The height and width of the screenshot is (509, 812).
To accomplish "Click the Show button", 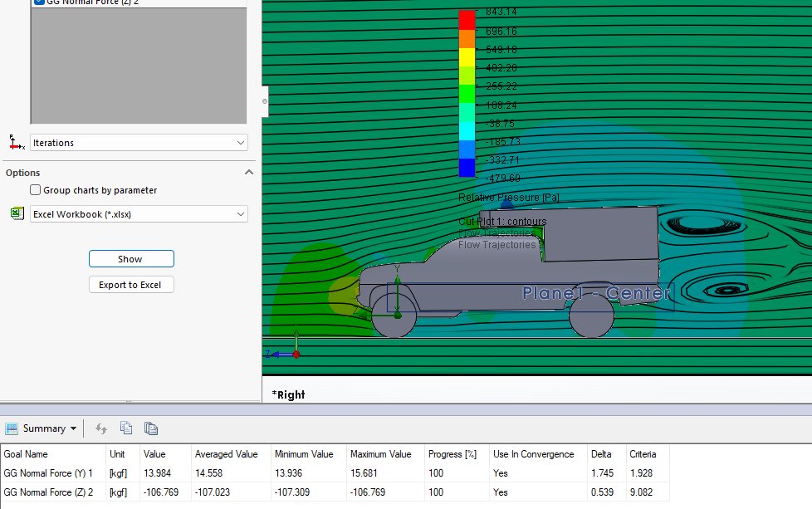I will [x=131, y=259].
